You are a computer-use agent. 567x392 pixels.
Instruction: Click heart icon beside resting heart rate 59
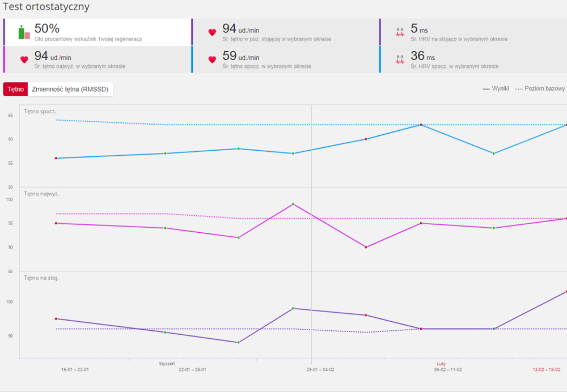(x=212, y=59)
